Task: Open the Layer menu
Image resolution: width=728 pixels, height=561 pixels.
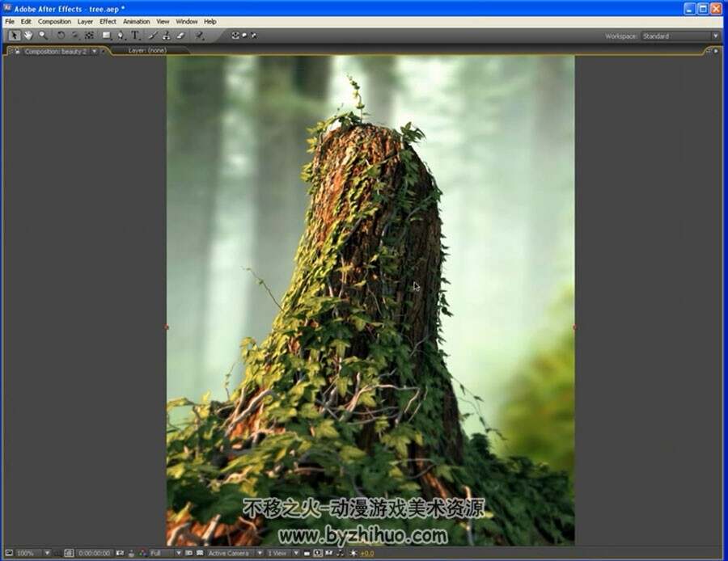Action: pyautogui.click(x=85, y=21)
